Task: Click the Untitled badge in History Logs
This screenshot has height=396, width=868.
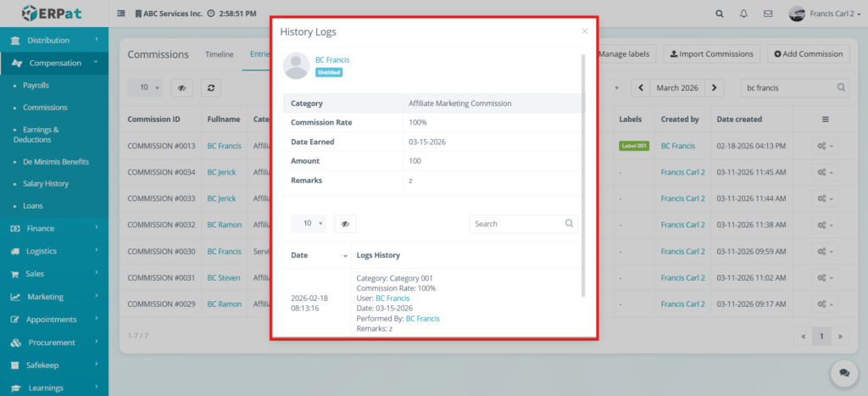Action: pos(329,73)
